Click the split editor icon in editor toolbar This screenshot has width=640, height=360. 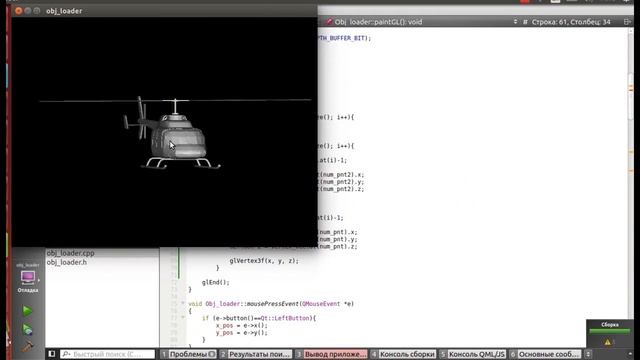[x=627, y=22]
